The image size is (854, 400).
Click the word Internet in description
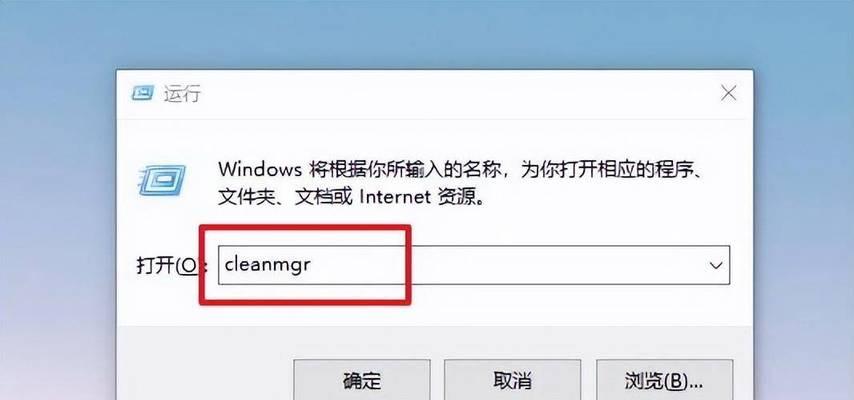click(395, 197)
